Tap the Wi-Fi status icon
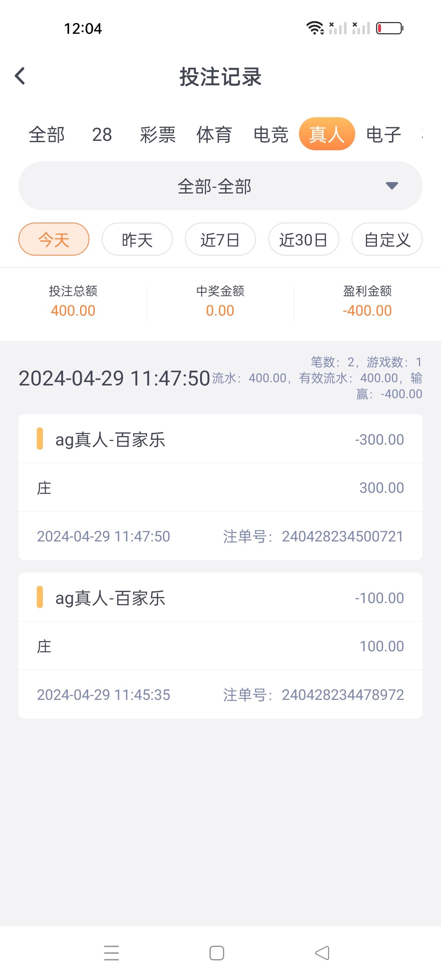Screen dimensions: 441x980 (x=315, y=28)
